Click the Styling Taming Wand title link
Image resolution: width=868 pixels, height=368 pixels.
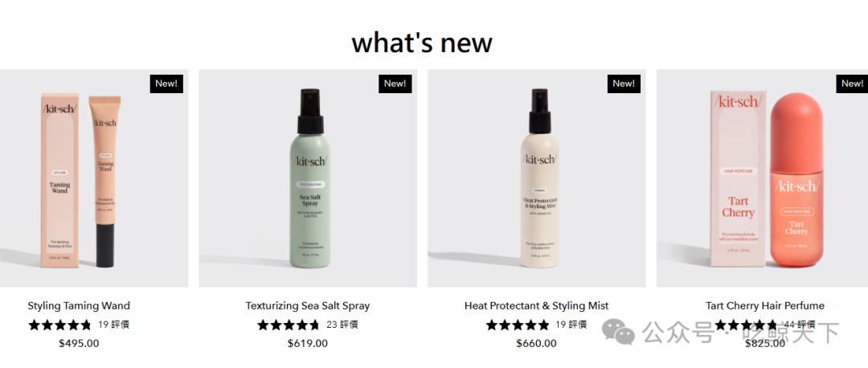[79, 305]
